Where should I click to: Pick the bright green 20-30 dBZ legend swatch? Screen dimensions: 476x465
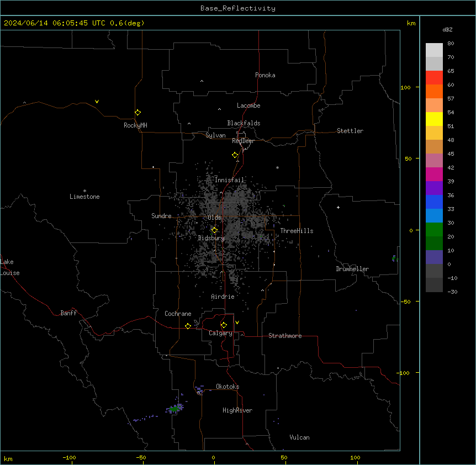pyautogui.click(x=434, y=230)
